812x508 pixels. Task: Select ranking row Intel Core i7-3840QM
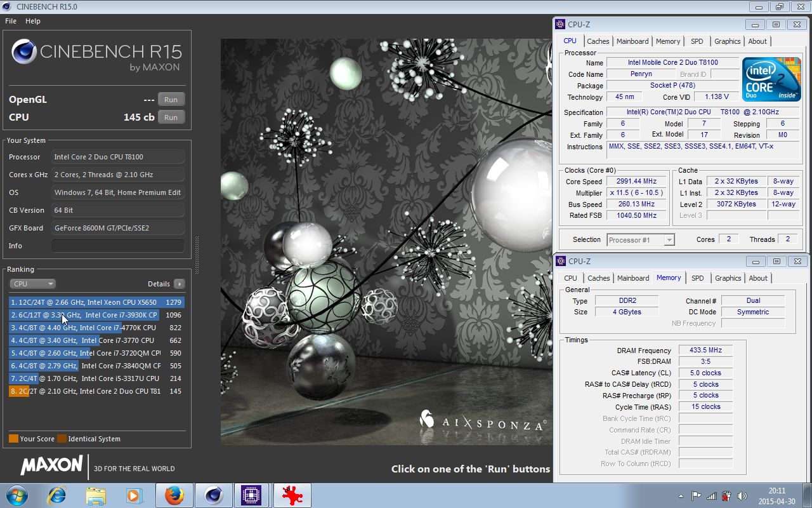(96, 366)
